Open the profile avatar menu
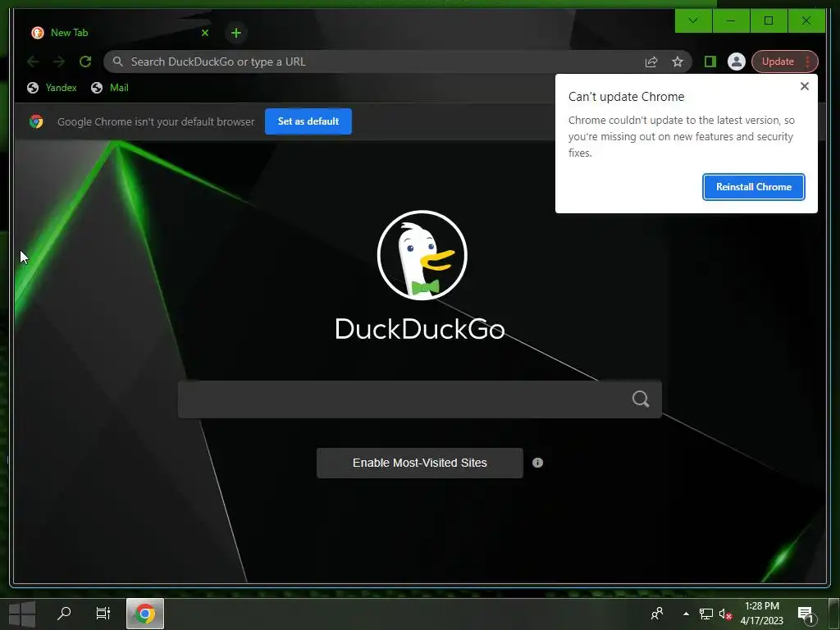 pyautogui.click(x=737, y=62)
